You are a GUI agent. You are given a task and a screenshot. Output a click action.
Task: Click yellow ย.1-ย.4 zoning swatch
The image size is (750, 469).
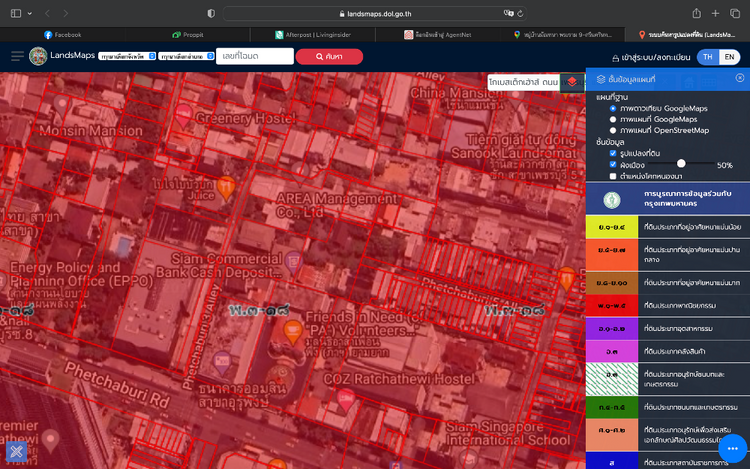(x=612, y=227)
